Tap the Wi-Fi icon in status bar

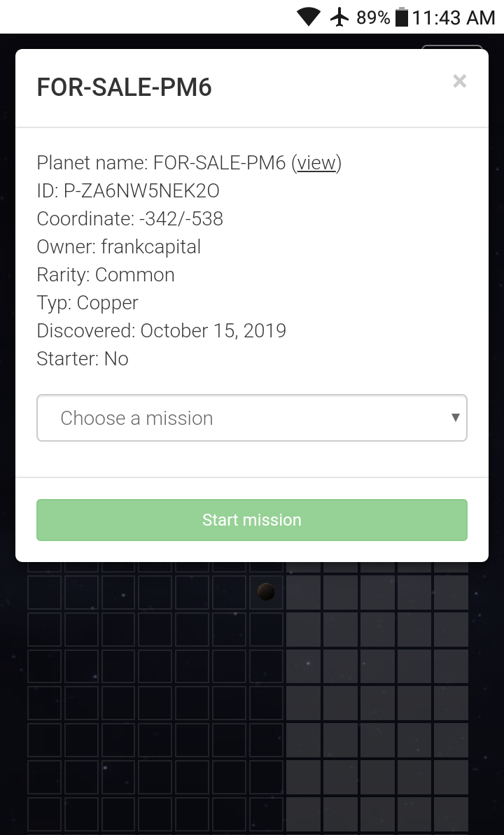pyautogui.click(x=309, y=17)
